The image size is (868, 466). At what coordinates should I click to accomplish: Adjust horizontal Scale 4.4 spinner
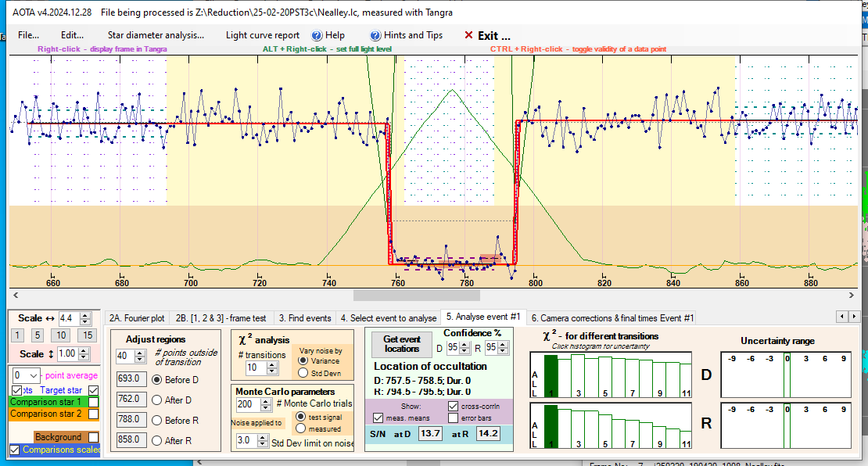84,318
